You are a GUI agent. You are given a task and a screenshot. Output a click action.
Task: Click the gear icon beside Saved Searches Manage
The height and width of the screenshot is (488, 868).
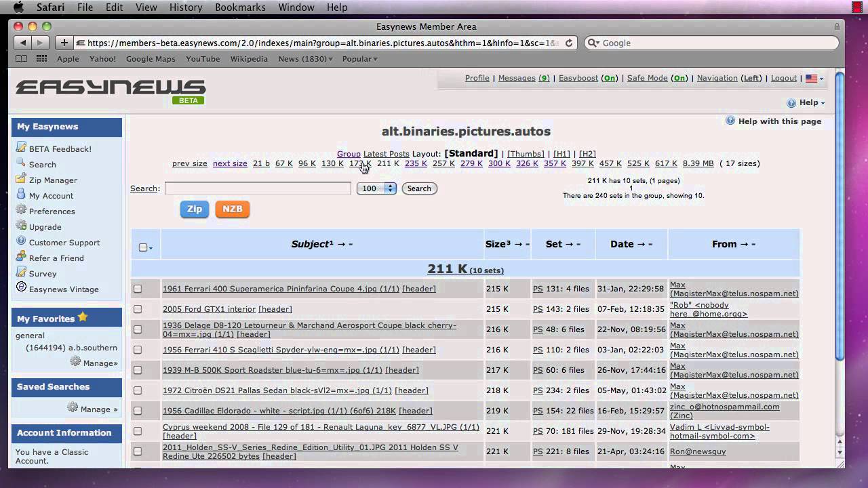(x=73, y=408)
